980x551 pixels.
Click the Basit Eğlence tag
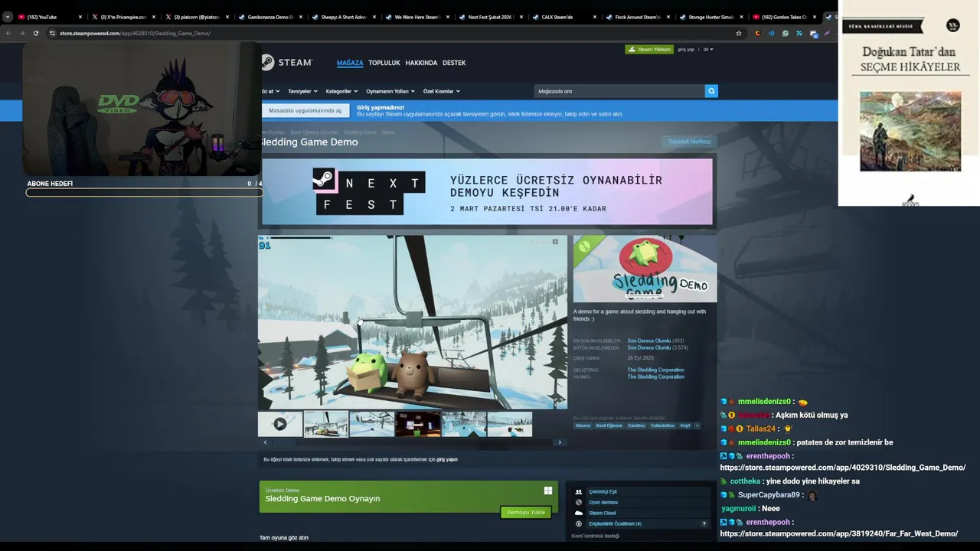[x=609, y=425]
